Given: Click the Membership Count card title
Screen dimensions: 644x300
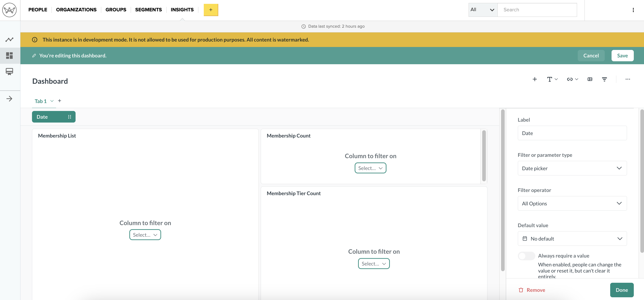Looking at the screenshot, I should coord(288,135).
